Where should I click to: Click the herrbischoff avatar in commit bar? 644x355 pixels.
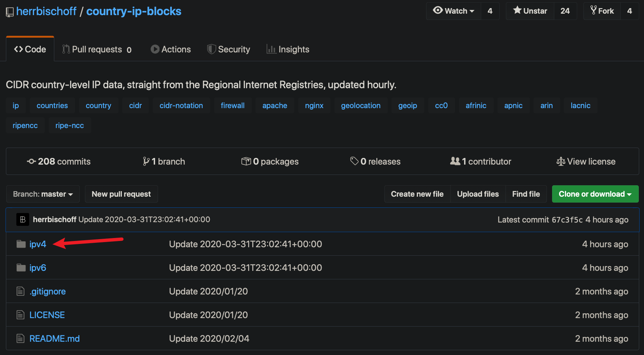pyautogui.click(x=23, y=220)
